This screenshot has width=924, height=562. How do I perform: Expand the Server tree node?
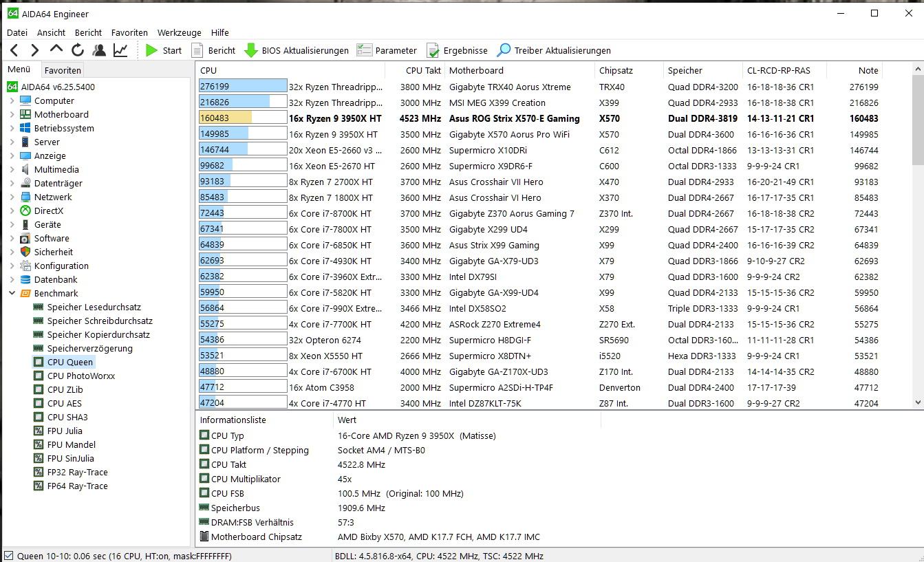point(12,142)
